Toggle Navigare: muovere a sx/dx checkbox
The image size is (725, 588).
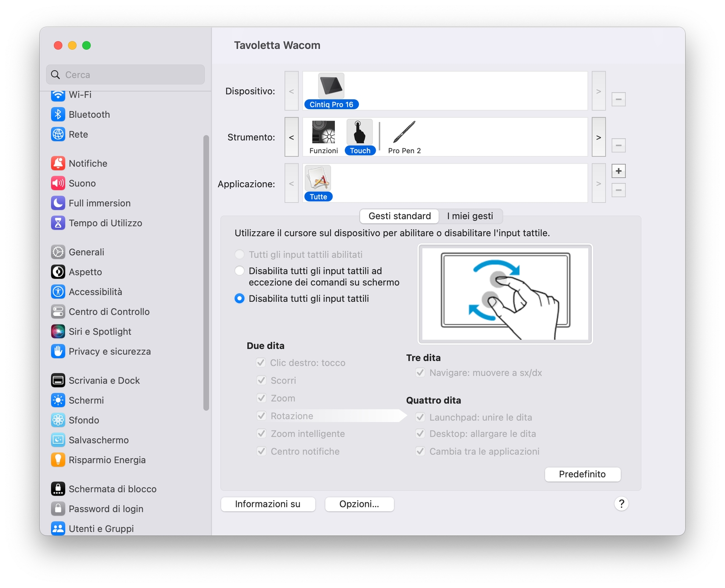click(420, 373)
